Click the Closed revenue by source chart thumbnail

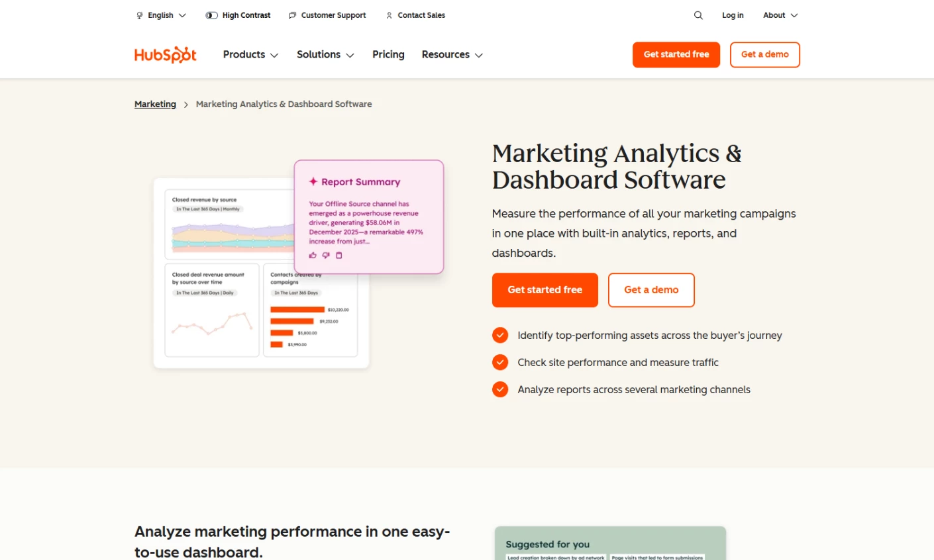tap(230, 224)
